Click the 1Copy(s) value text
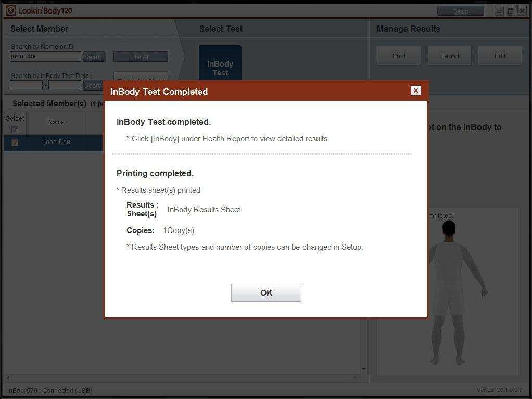The width and height of the screenshot is (532, 399). (179, 230)
